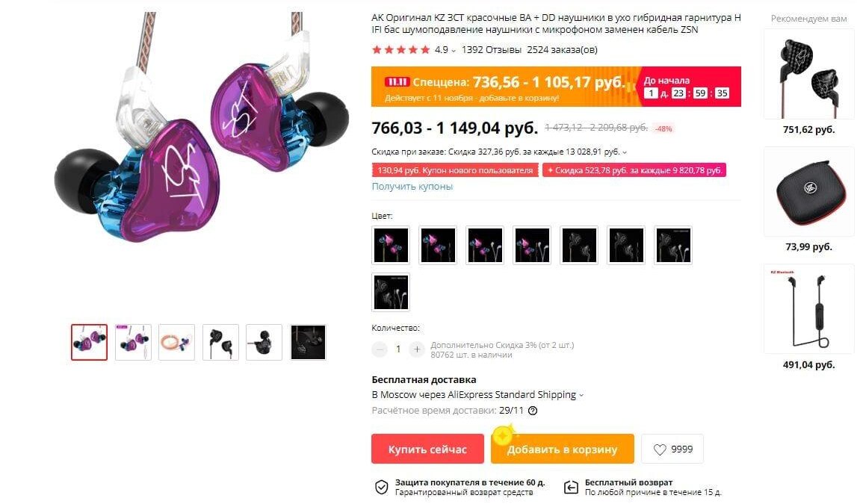Open Получить купоны link
The image size is (857, 504).
pyautogui.click(x=412, y=186)
